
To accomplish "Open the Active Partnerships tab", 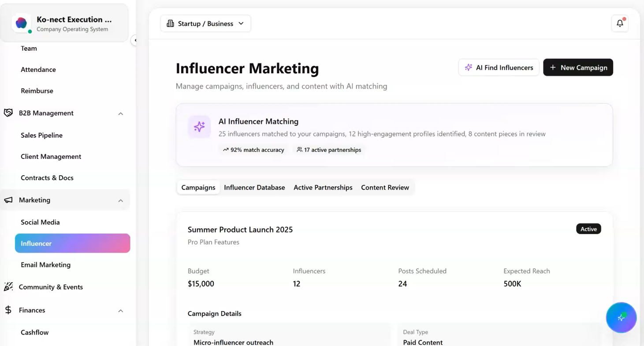I will [323, 188].
